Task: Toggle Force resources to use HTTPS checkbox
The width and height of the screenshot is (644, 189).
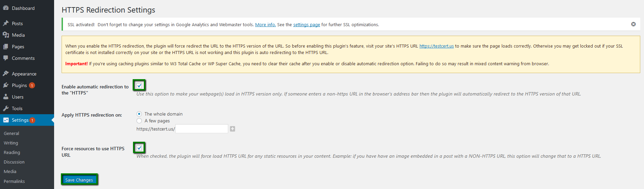Action: pyautogui.click(x=139, y=148)
